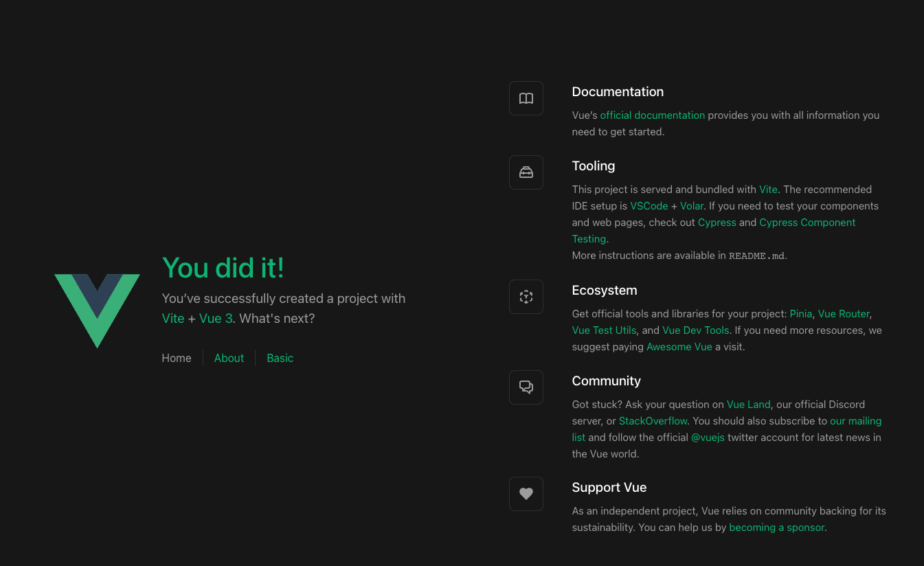Image resolution: width=924 pixels, height=566 pixels.
Task: Click the Ecosystem icon
Action: point(526,296)
